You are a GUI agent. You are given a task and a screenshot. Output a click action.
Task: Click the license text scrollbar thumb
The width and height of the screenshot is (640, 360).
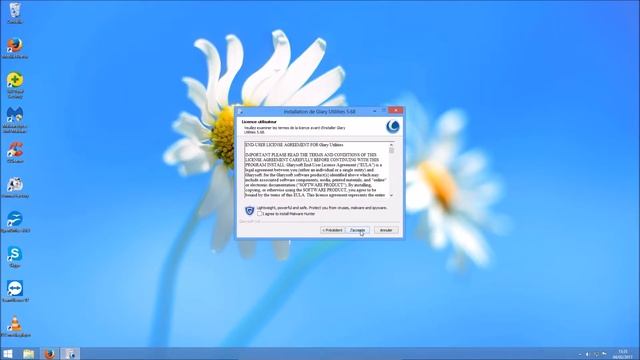click(x=391, y=151)
